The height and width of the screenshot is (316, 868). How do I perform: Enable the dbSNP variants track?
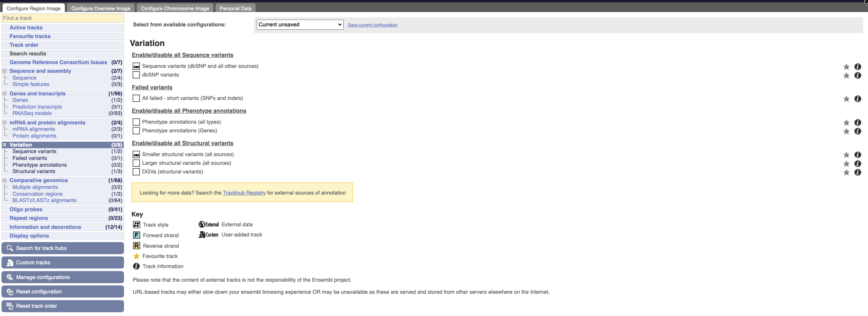click(136, 75)
